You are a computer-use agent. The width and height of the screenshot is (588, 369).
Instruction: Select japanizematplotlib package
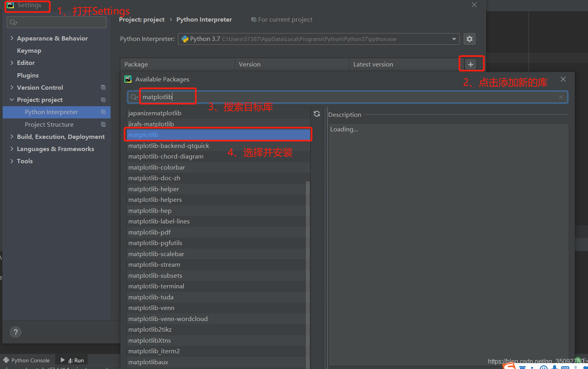[x=218, y=113]
